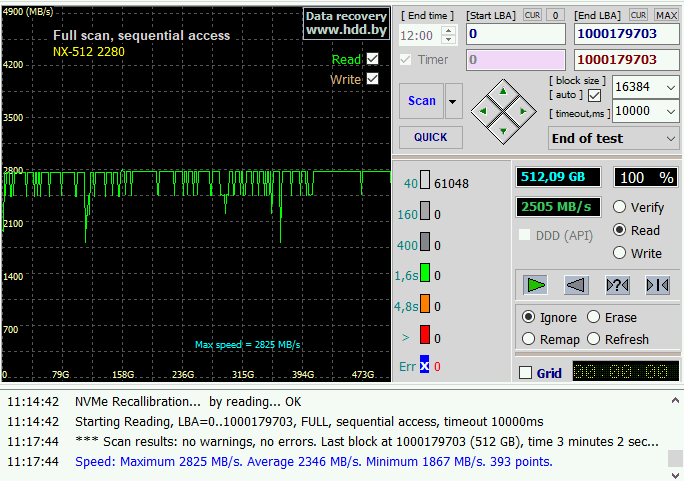Select the Remap radio option
Screen dimensions: 684x481
(529, 339)
